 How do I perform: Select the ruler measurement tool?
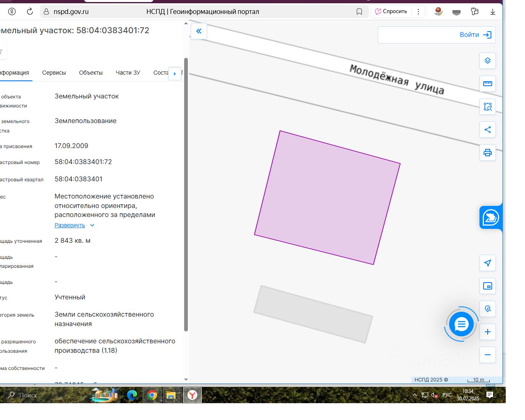(488, 84)
